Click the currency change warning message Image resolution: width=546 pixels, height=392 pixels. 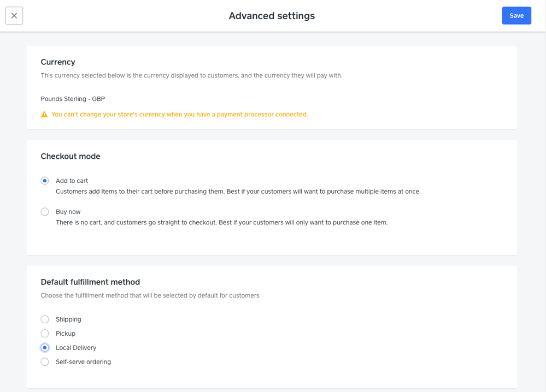pyautogui.click(x=179, y=115)
